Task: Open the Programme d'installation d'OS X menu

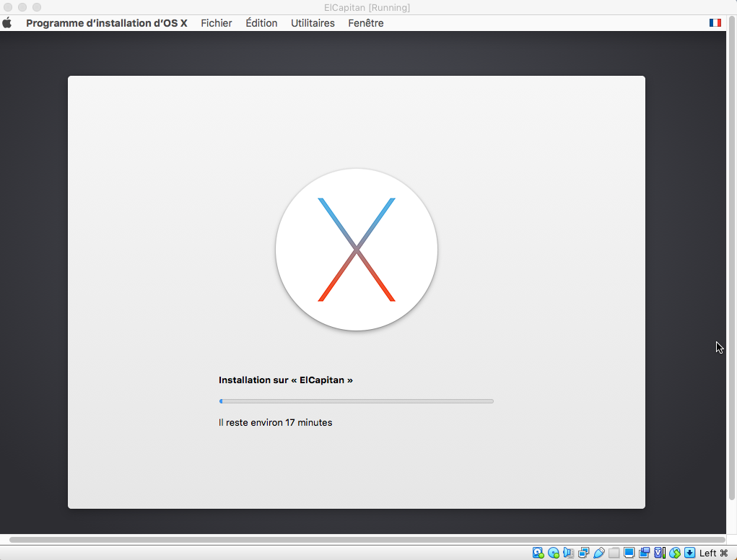Action: pyautogui.click(x=107, y=23)
